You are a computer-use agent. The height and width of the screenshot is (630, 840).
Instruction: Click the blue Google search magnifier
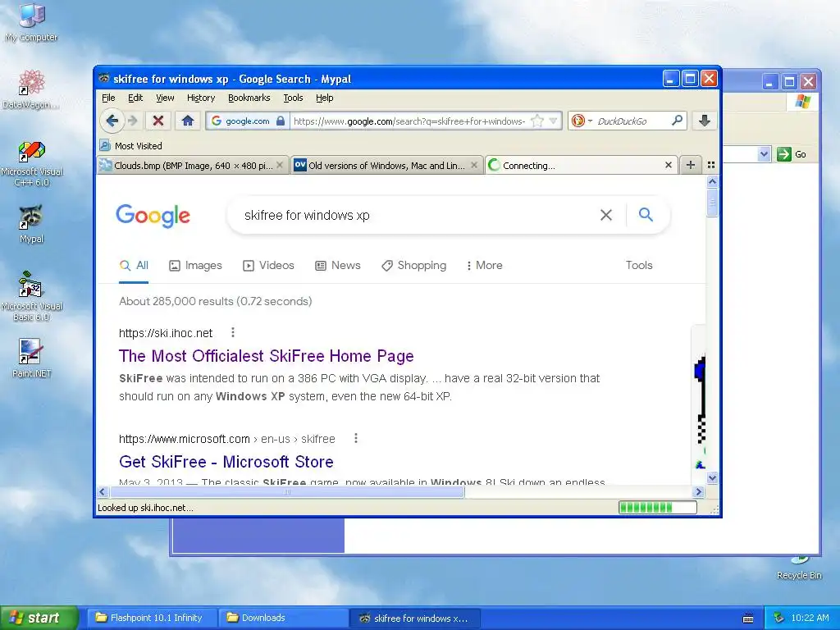pyautogui.click(x=646, y=215)
